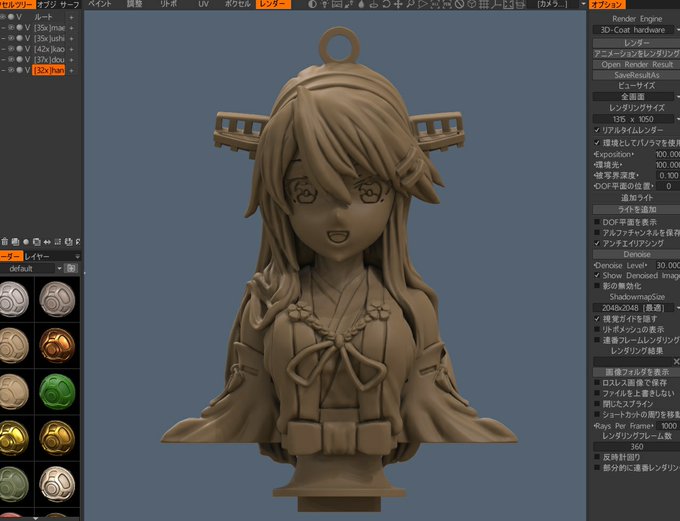Click the water drop icon in top toolbar

361,4
